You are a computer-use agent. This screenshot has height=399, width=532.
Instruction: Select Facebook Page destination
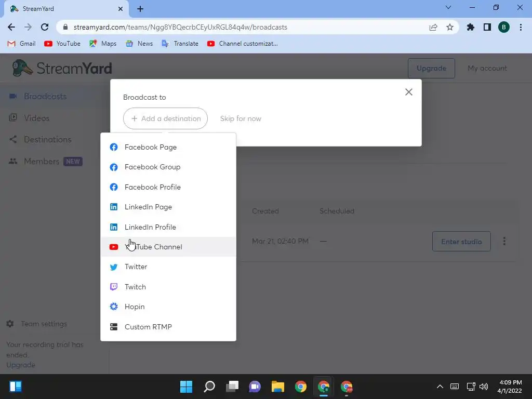(168, 147)
